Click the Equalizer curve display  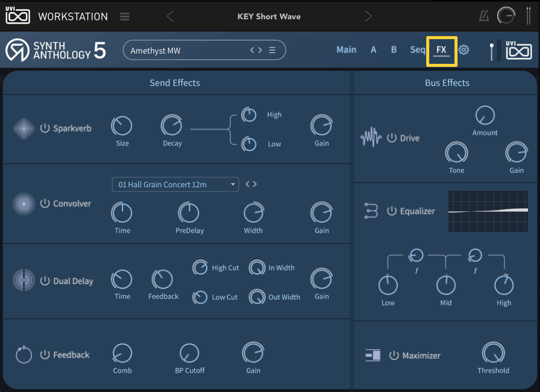pyautogui.click(x=488, y=211)
